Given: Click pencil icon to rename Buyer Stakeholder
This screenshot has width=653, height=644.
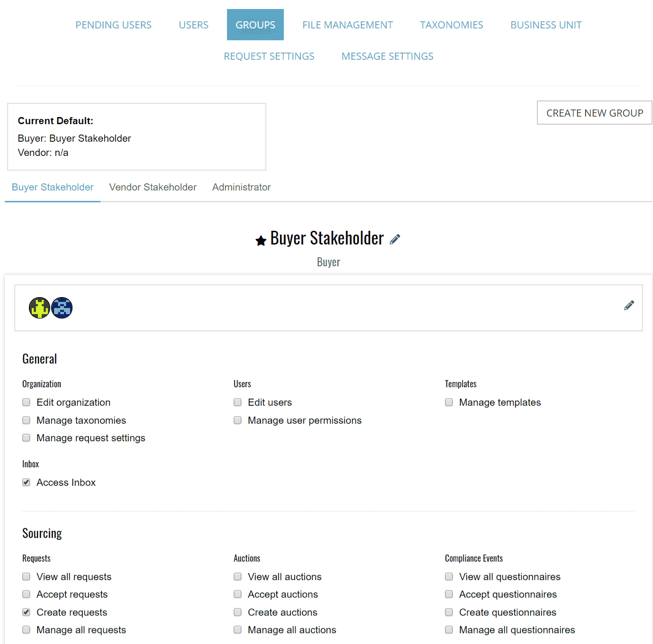Looking at the screenshot, I should [395, 239].
